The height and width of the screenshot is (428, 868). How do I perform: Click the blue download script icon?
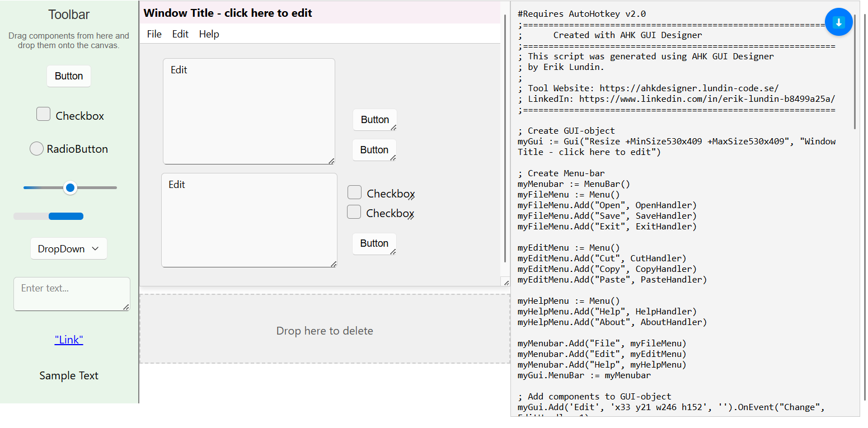click(838, 22)
